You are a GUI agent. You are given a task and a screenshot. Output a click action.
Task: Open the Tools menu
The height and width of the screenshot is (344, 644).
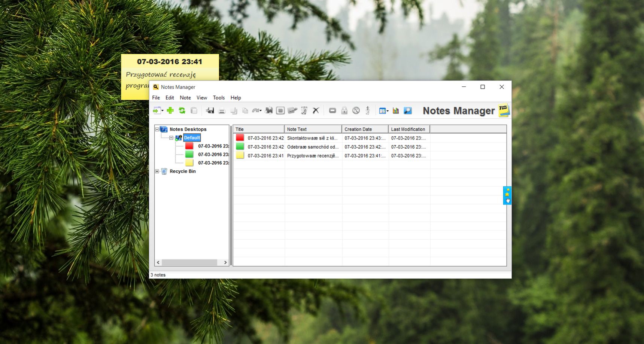(219, 98)
